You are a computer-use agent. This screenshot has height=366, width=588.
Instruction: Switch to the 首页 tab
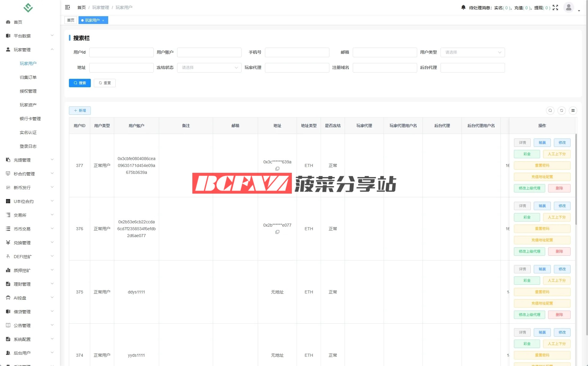click(71, 20)
